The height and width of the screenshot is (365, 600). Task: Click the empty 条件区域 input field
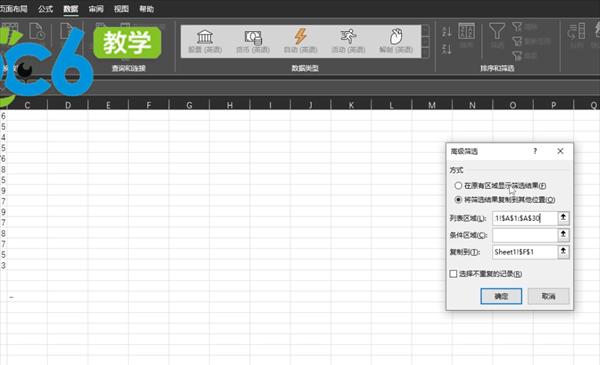click(525, 235)
